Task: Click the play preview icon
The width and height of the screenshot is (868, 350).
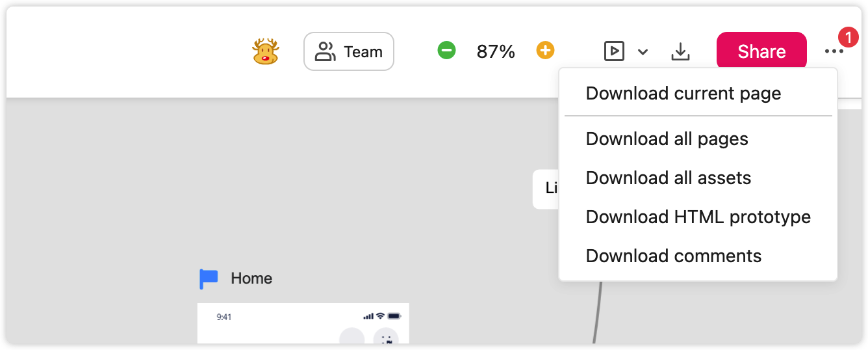Action: tap(614, 51)
